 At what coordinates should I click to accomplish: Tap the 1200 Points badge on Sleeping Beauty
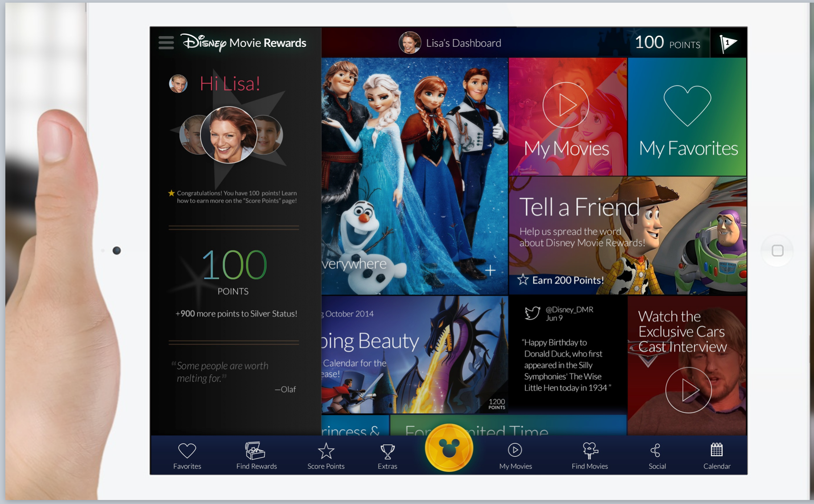click(x=496, y=404)
